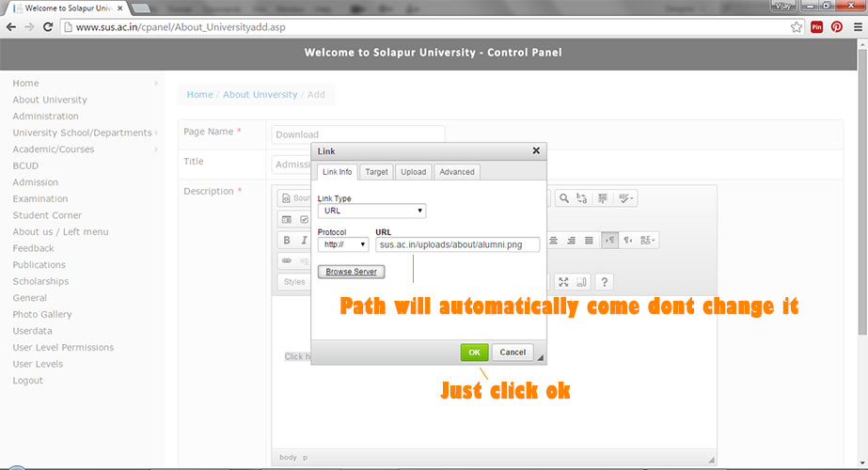This screenshot has width=868, height=470.
Task: Switch to the Advanced tab
Action: click(457, 172)
